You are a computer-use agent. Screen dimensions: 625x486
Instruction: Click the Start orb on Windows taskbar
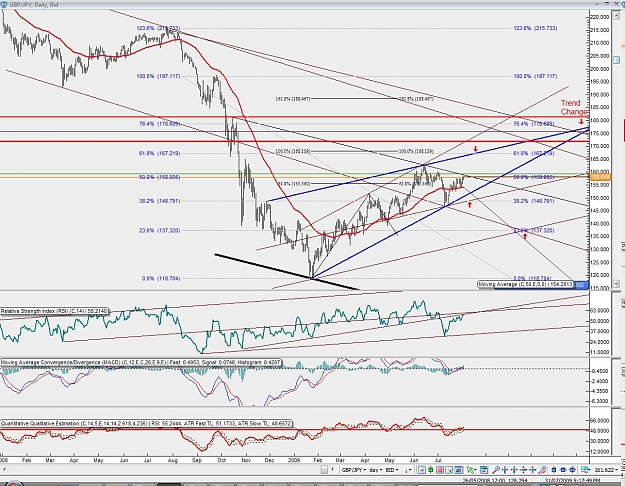(12, 484)
